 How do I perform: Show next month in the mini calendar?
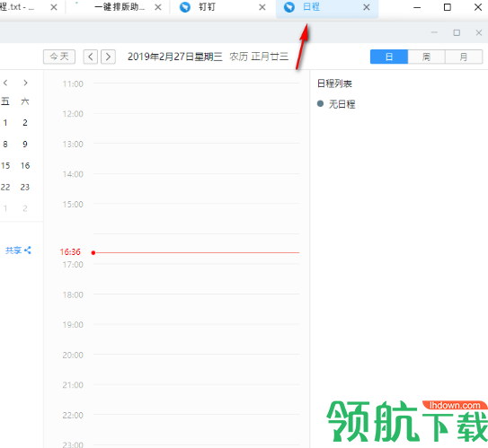click(25, 83)
